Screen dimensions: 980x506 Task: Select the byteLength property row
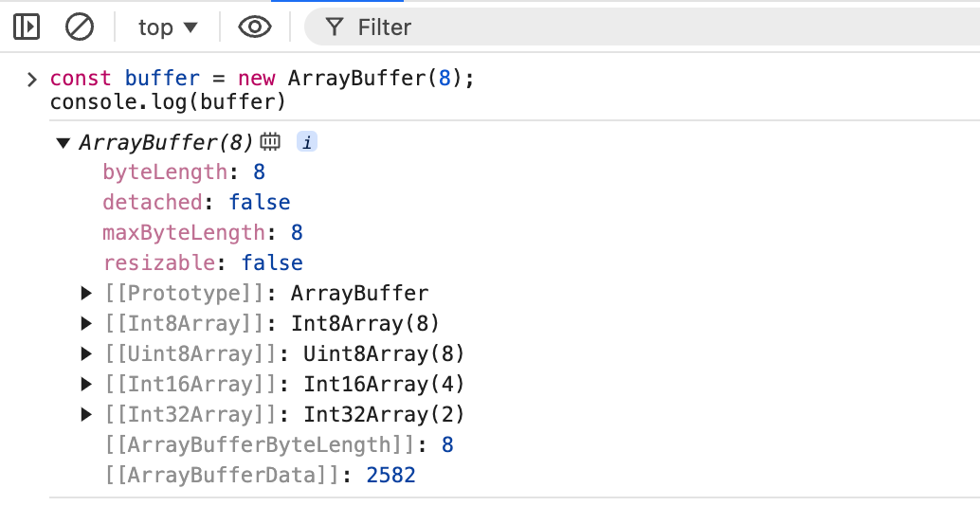pos(184,172)
